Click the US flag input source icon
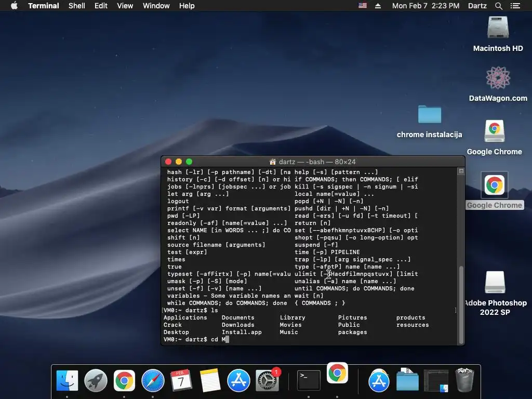 click(x=363, y=6)
